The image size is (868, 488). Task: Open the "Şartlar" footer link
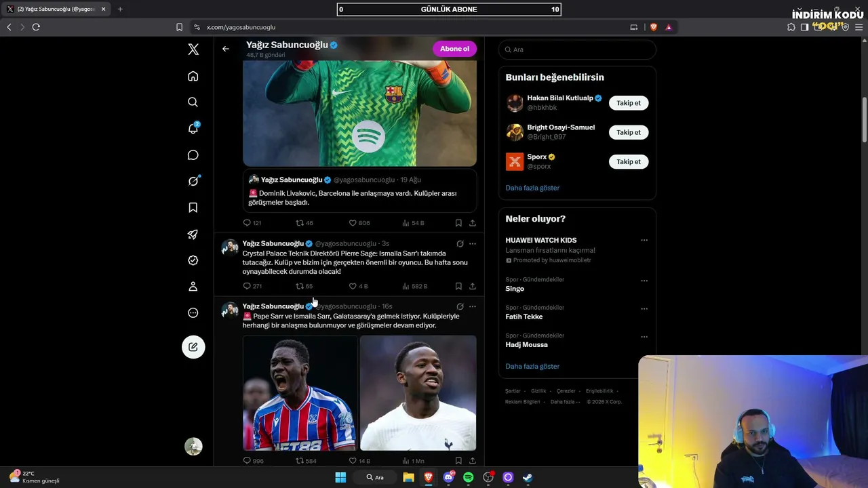513,391
